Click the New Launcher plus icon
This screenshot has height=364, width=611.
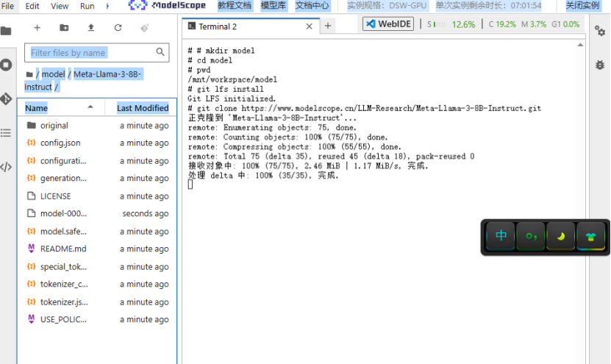point(37,28)
